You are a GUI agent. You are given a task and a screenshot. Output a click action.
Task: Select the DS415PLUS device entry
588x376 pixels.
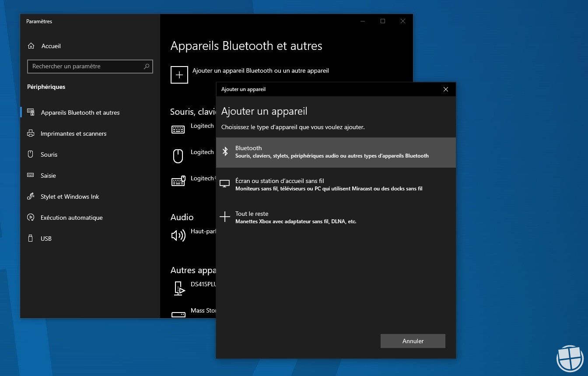tap(193, 288)
